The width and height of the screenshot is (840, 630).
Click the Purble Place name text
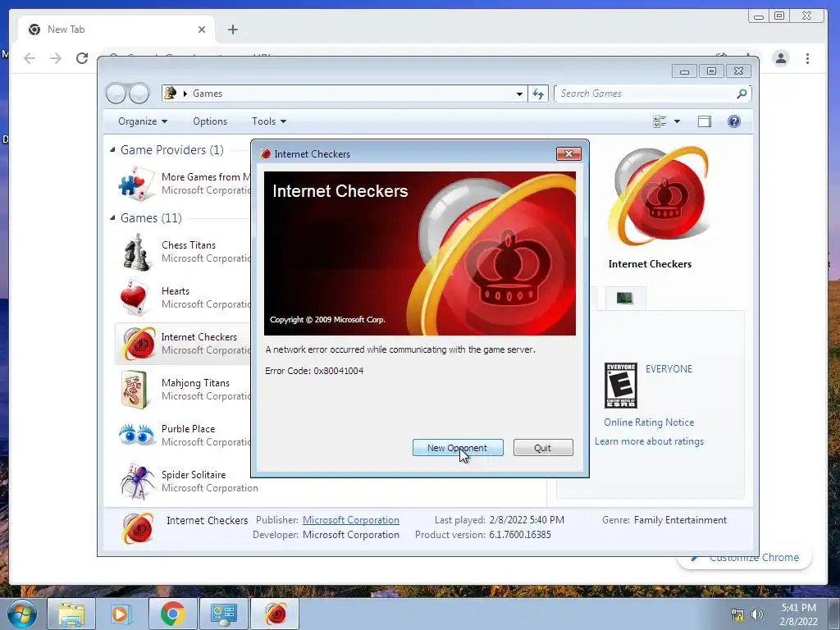point(188,428)
